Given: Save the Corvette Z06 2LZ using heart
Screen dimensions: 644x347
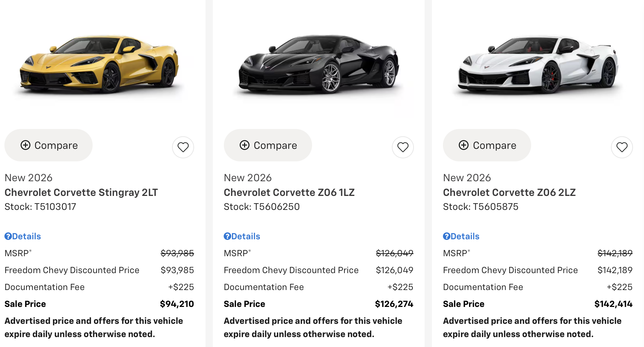Looking at the screenshot, I should [x=622, y=147].
